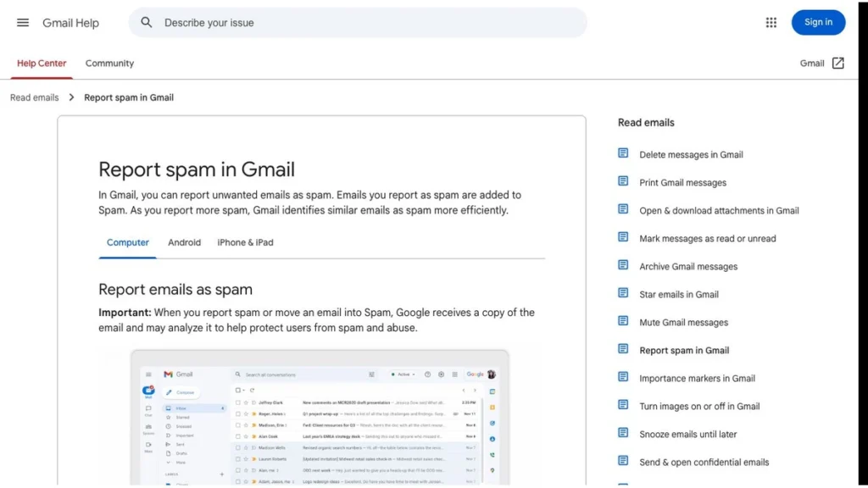Screen dimensions: 868x488
Task: Click article icon beside Turn images on or off
Action: 623,404
